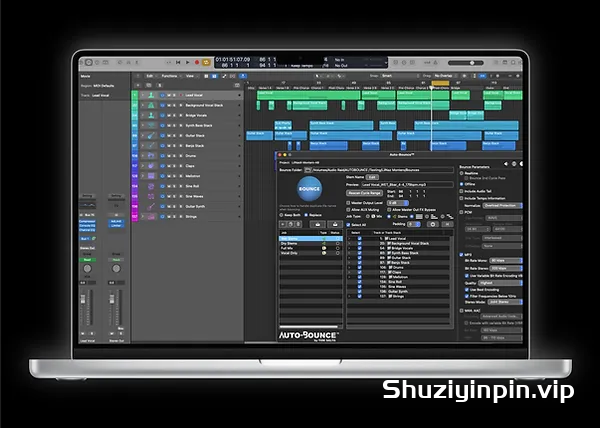Open the Stereo Mode dropdown

click(x=505, y=302)
